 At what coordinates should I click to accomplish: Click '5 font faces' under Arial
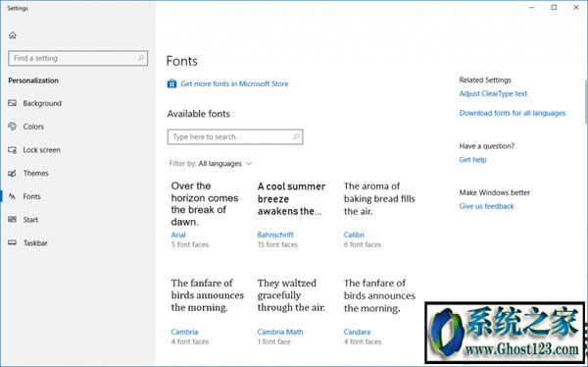190,244
